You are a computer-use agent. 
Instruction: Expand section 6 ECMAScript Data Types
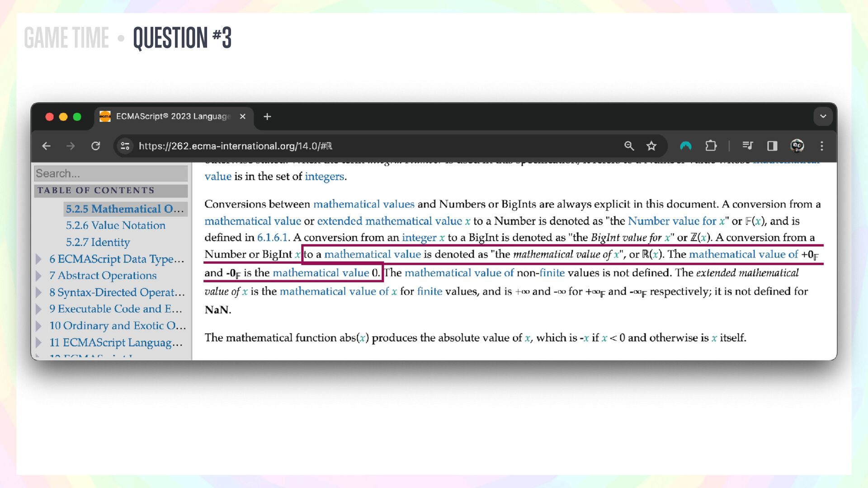(39, 259)
